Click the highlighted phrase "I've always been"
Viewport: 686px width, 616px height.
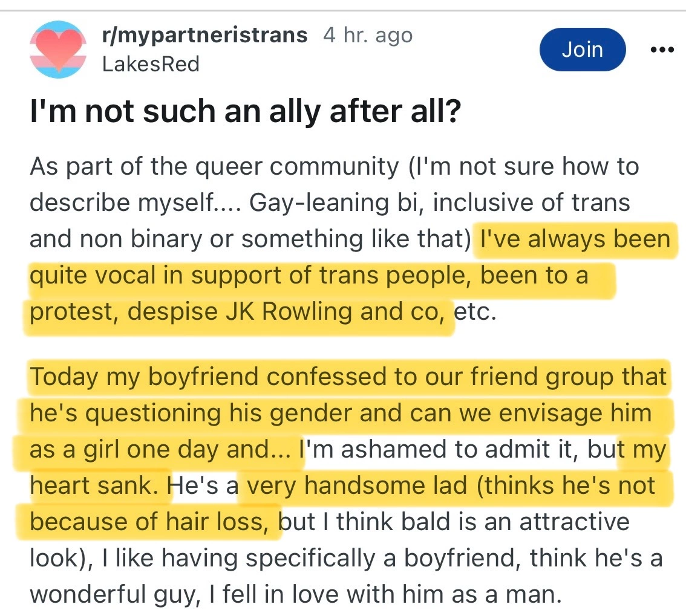pos(575,239)
